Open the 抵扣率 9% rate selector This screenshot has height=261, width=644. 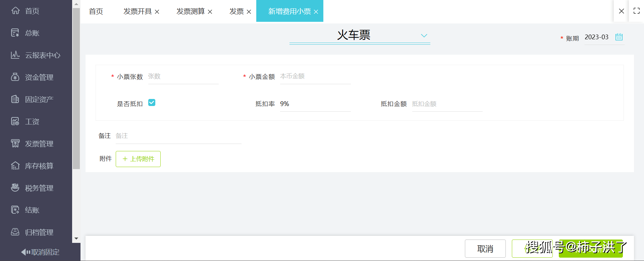coord(315,104)
